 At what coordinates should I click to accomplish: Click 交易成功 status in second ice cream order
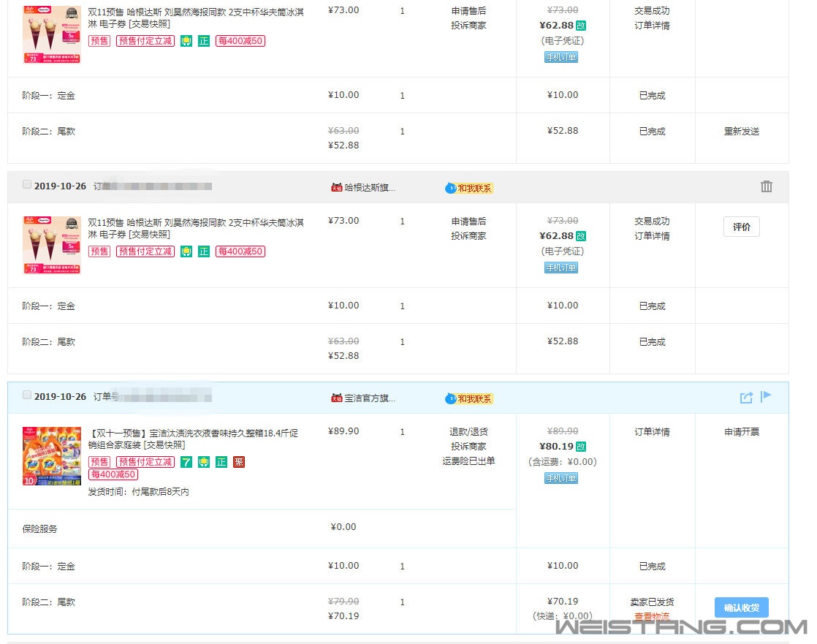(x=652, y=221)
